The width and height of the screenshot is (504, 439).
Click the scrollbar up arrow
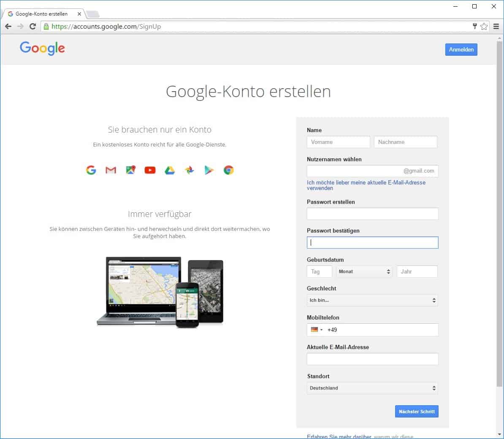point(499,38)
